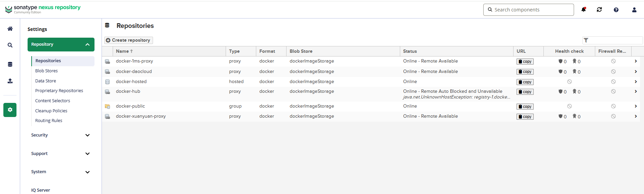Open notifications bell icon
Image resolution: width=644 pixels, height=194 pixels.
pos(583,10)
